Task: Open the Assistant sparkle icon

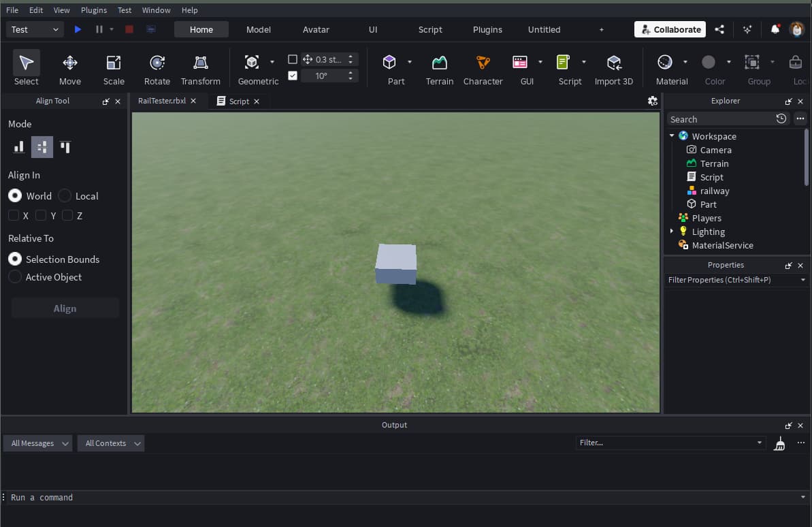Action: point(747,29)
